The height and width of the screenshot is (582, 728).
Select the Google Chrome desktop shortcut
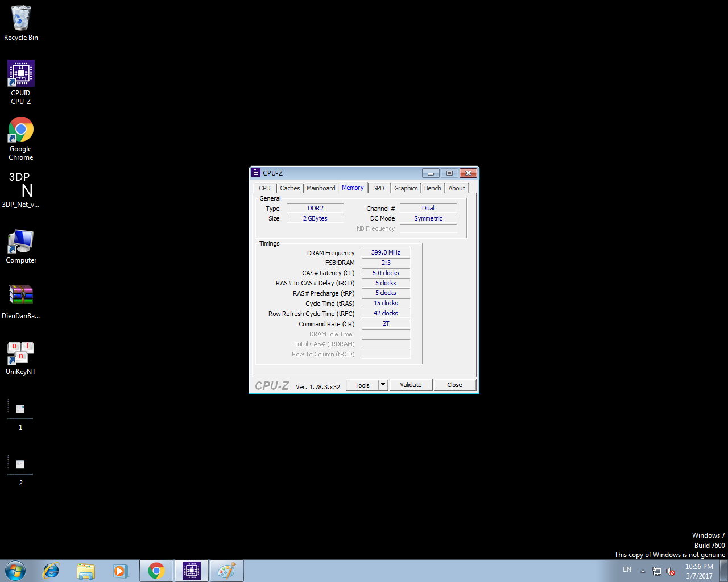[21, 139]
